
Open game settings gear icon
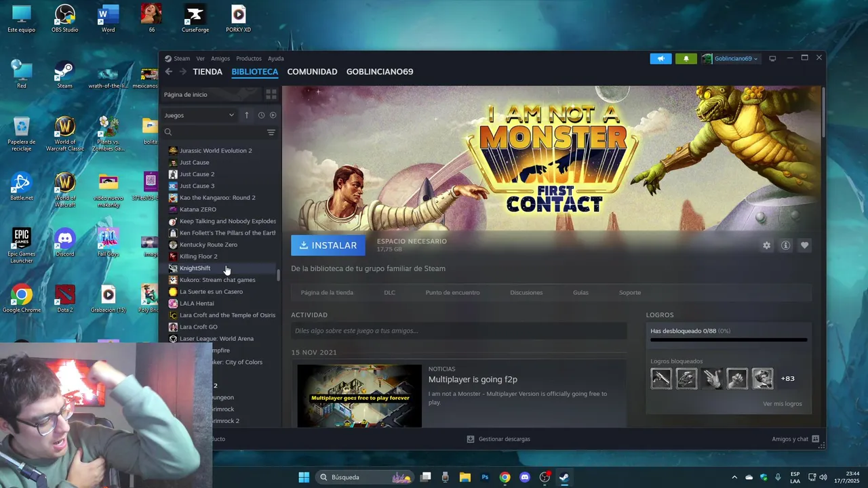pos(766,245)
